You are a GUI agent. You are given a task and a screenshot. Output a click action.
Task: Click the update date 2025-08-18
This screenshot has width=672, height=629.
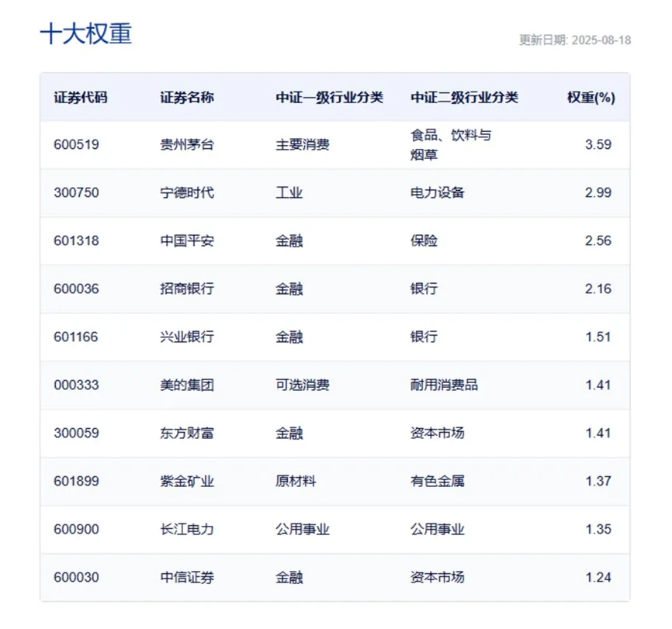pos(601,40)
